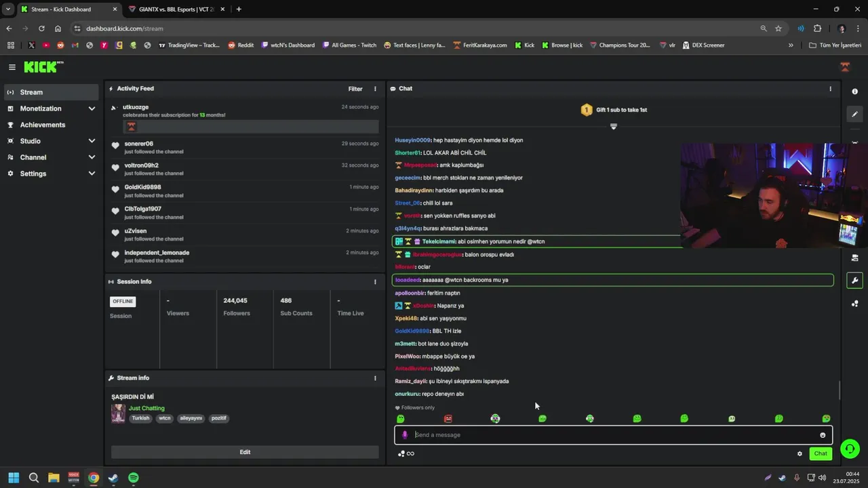Open the All Games - Twitch bookmark

[349, 45]
